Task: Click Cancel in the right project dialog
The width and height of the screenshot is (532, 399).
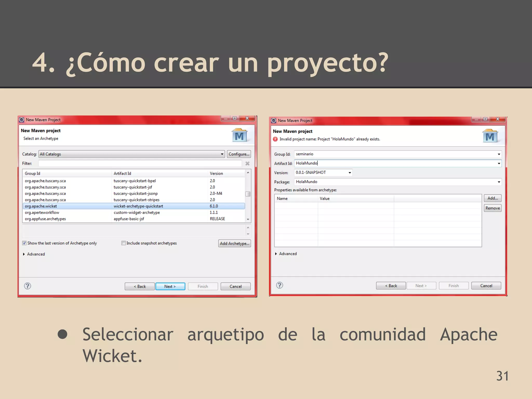Action: [486, 286]
